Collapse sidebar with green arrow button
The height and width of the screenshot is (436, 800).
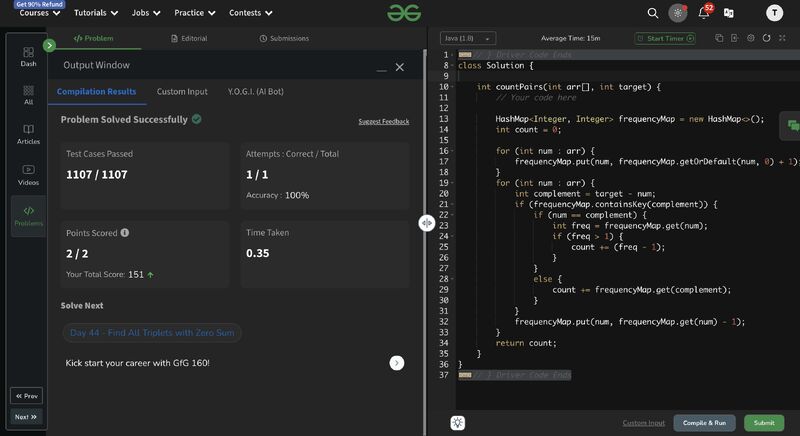pyautogui.click(x=49, y=45)
